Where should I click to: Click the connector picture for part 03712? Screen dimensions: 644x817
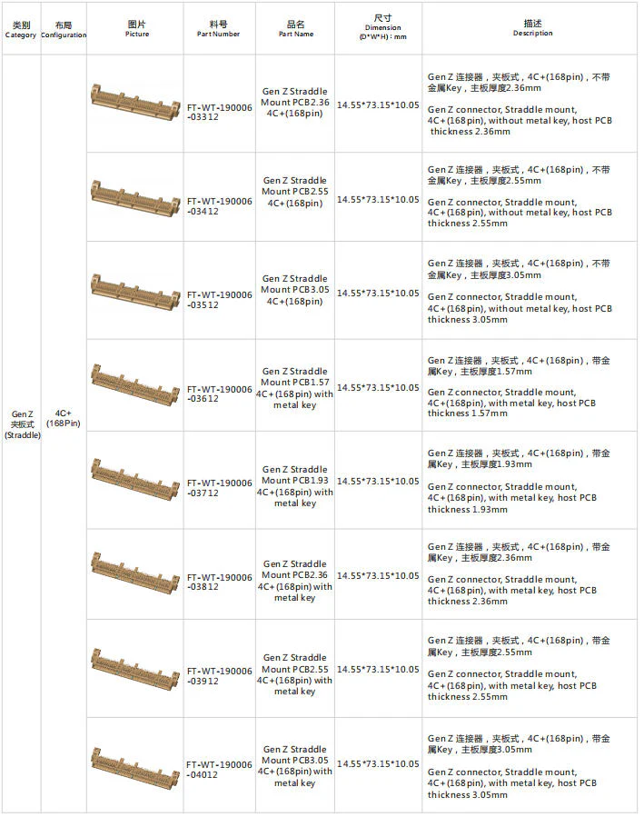coord(135,480)
